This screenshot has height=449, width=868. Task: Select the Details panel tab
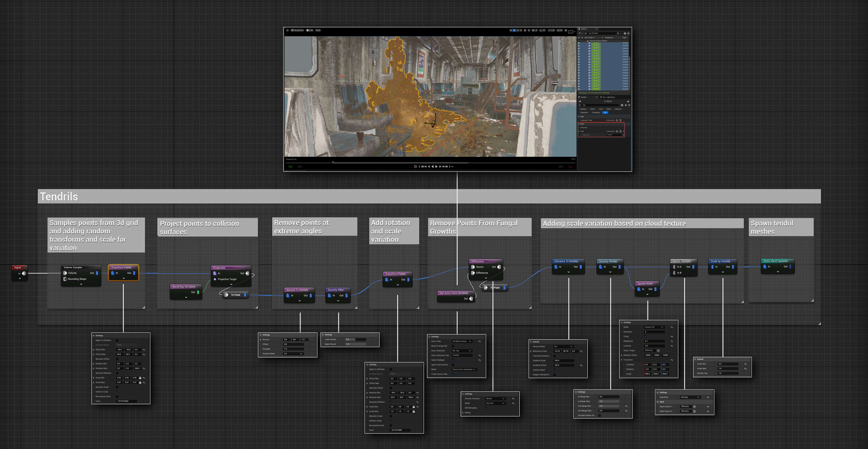pos(584,97)
